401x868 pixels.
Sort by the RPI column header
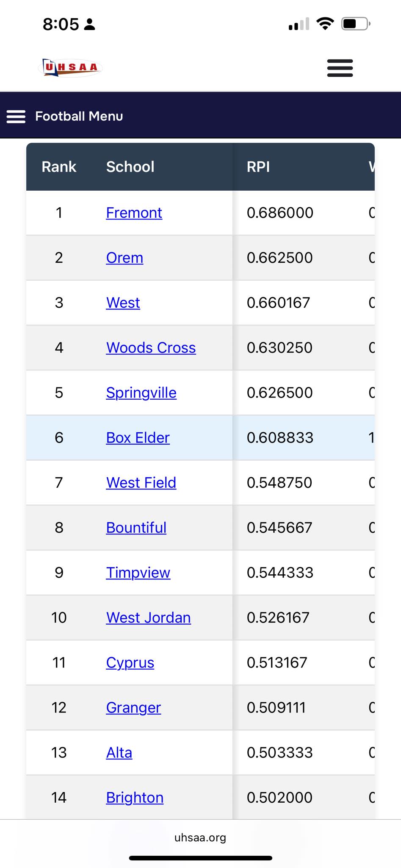coord(258,167)
